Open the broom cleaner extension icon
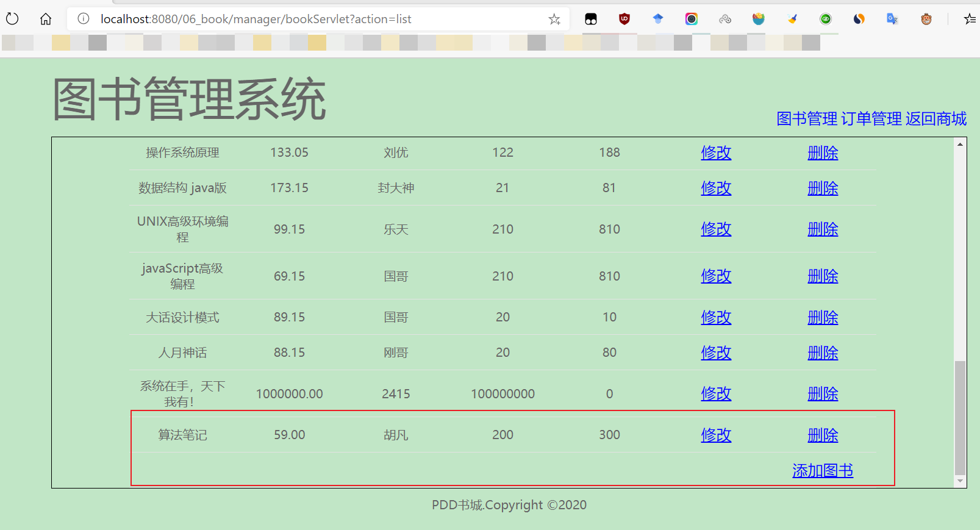Image resolution: width=980 pixels, height=530 pixels. tap(792, 19)
